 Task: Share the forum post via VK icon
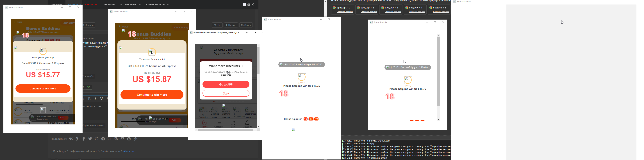pyautogui.click(x=71, y=139)
